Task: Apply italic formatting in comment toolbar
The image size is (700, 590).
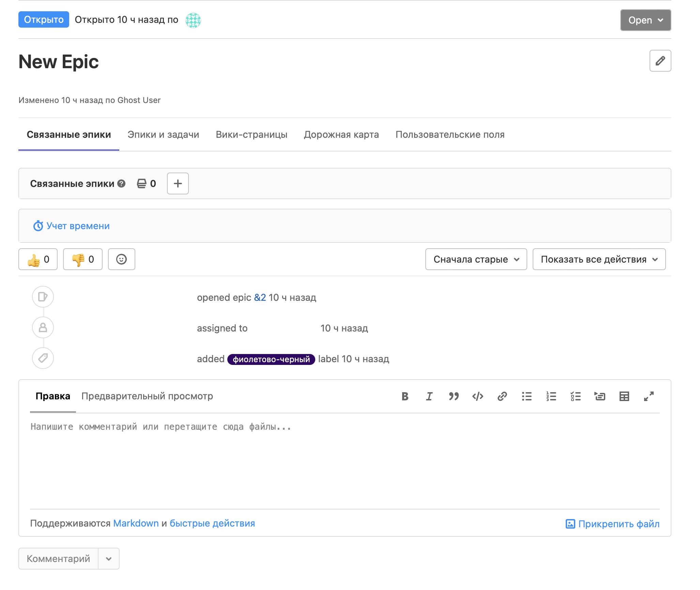Action: click(429, 396)
